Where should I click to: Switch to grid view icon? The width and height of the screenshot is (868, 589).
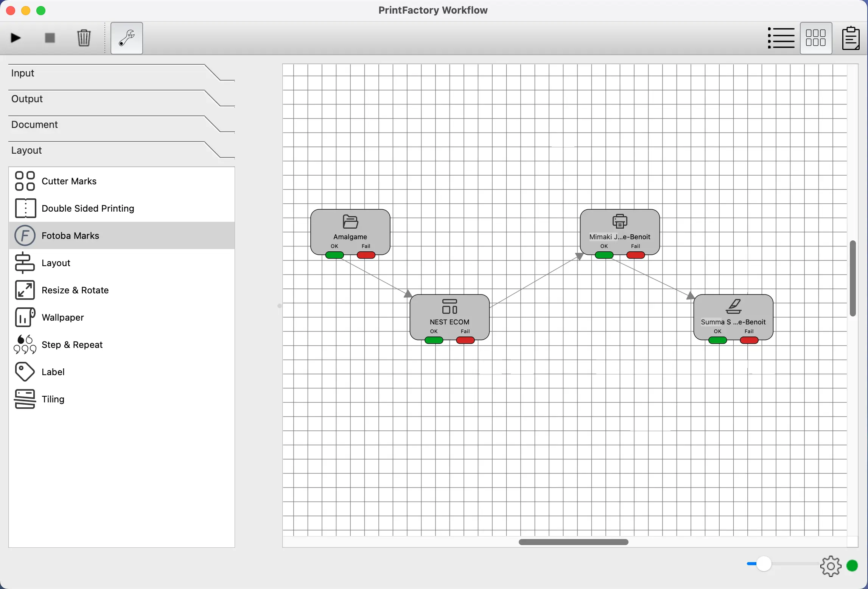(816, 38)
